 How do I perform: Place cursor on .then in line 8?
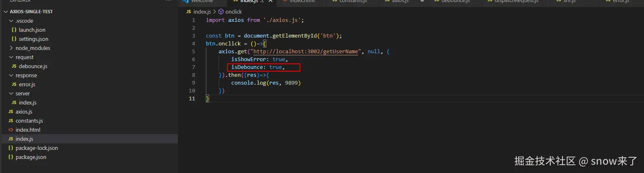[x=233, y=75]
